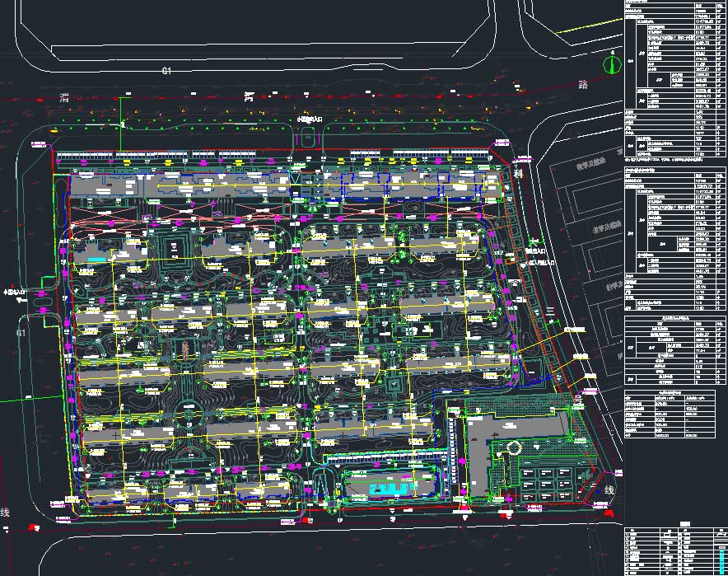Select the 路 road text at top right
The height and width of the screenshot is (576, 728).
click(x=583, y=85)
